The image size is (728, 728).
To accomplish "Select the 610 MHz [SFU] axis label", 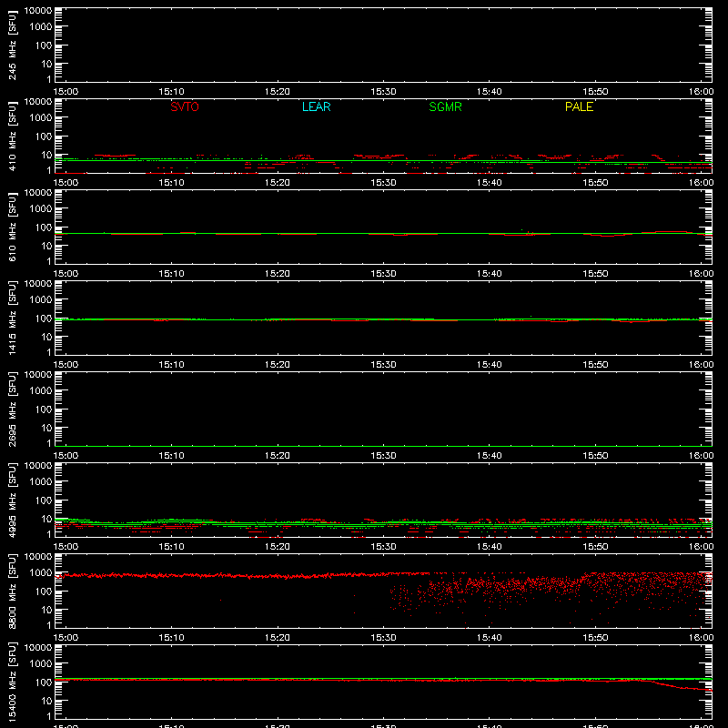I will point(13,227).
